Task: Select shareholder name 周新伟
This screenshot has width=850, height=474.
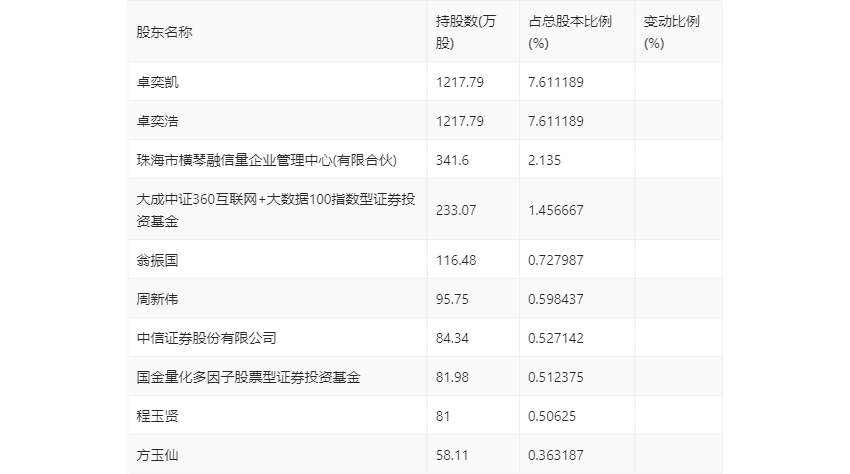Action: click(157, 299)
